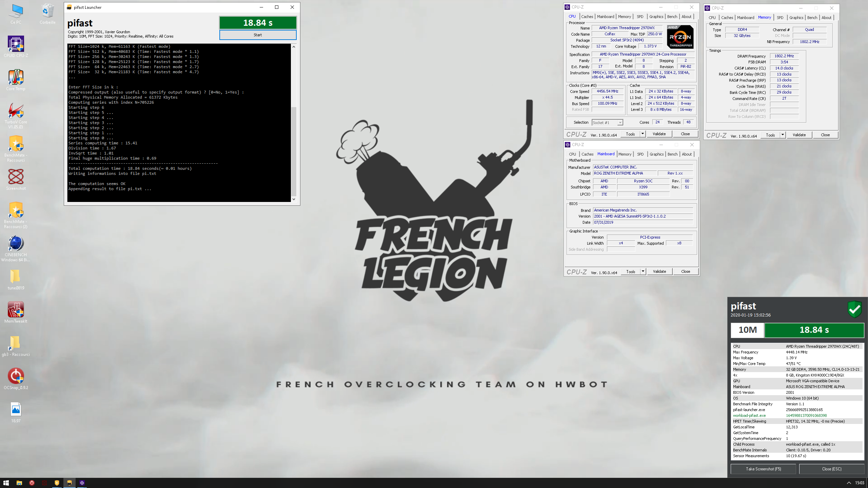Open File Explorer from taskbar
Image resolution: width=868 pixels, height=488 pixels.
19,483
